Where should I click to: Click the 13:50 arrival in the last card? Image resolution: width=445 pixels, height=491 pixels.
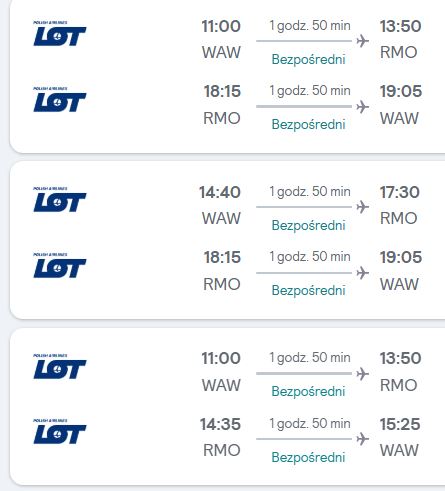tap(400, 358)
